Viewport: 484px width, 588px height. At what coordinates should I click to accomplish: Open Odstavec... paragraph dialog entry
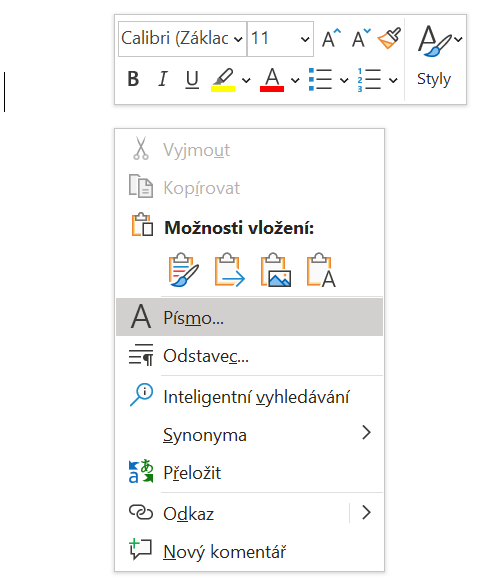249,356
